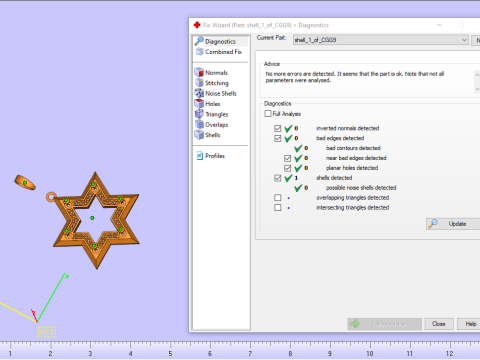
Task: Open the Combined Fix page icon
Action: 199,52
